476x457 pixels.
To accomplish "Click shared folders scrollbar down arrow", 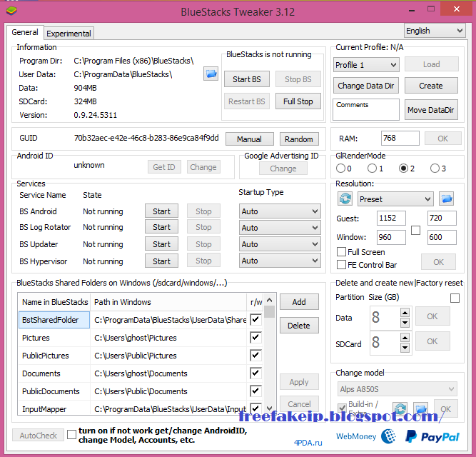I will point(269,408).
